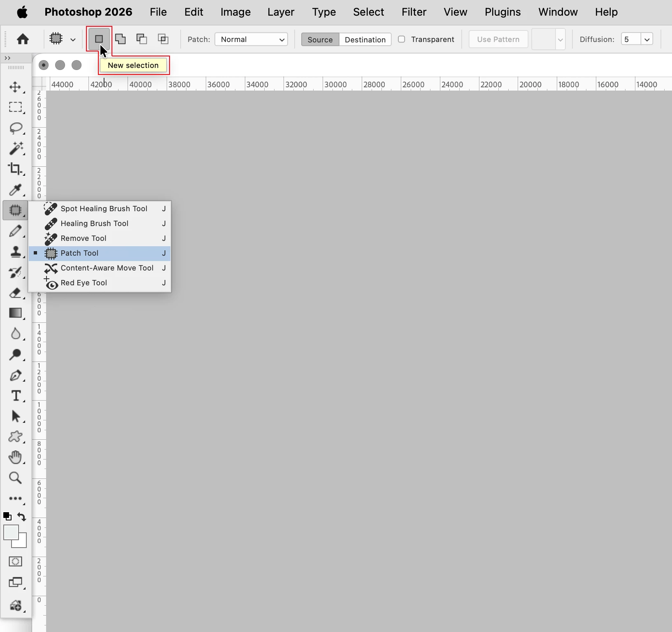672x632 pixels.
Task: Click the Diffusion value field
Action: click(631, 40)
